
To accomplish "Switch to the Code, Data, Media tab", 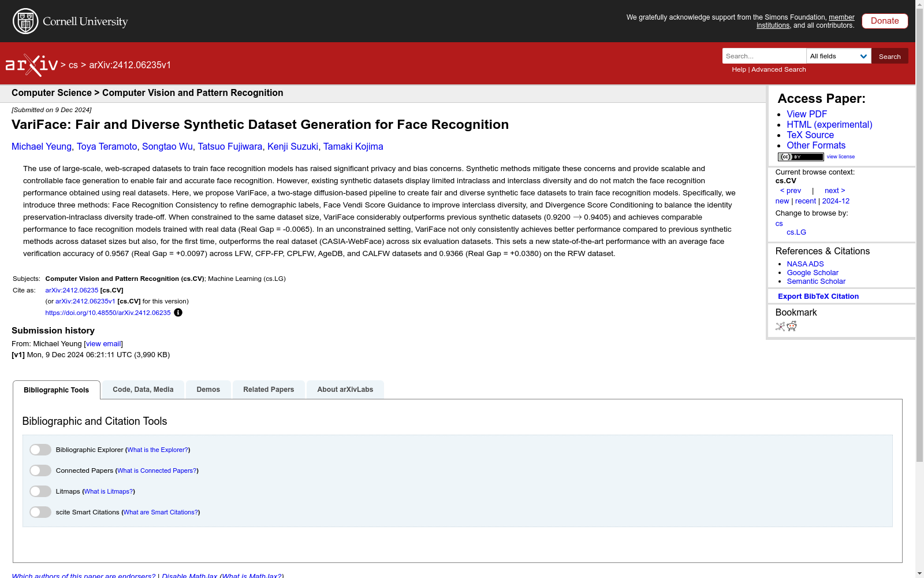I will coord(143,390).
